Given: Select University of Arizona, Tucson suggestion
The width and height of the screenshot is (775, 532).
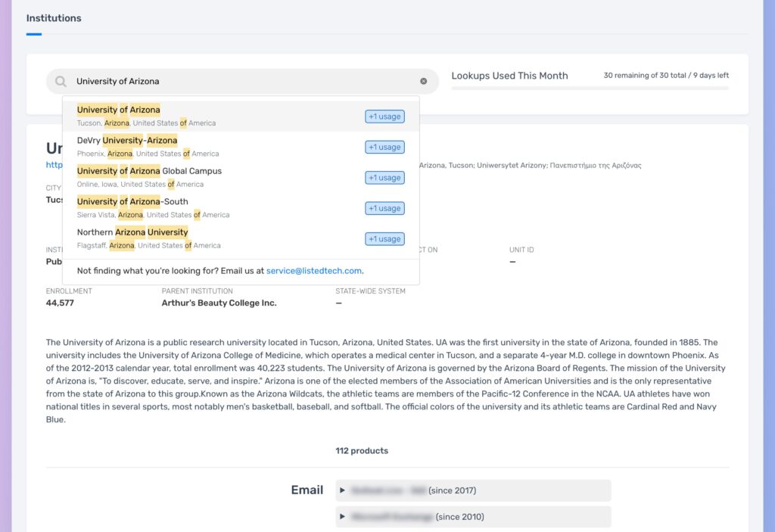Looking at the screenshot, I should coord(241,117).
